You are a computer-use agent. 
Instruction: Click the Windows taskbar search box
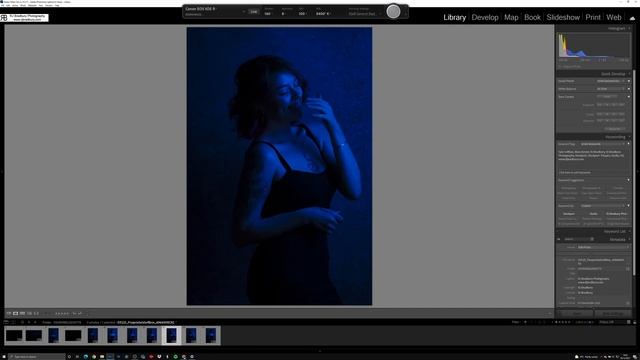pos(37,357)
